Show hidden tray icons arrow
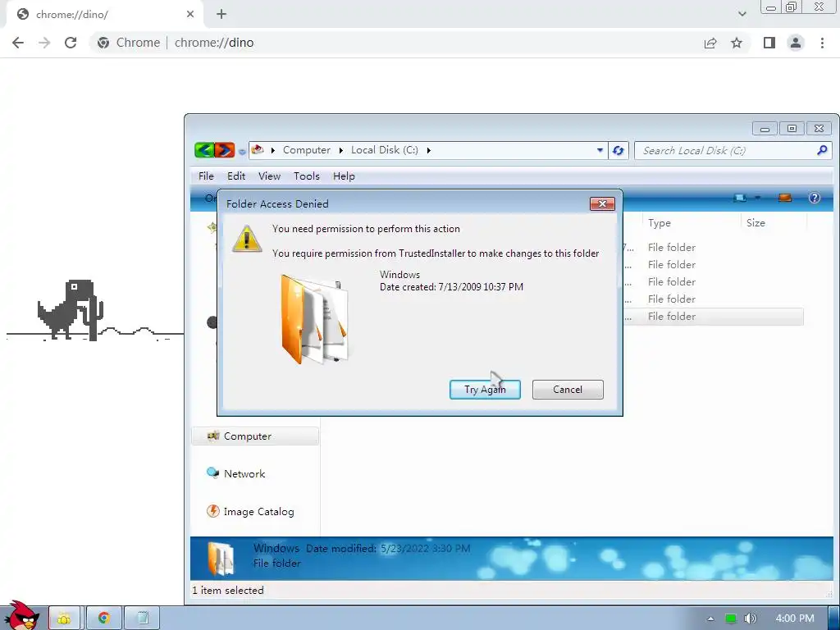This screenshot has width=840, height=630. click(710, 619)
